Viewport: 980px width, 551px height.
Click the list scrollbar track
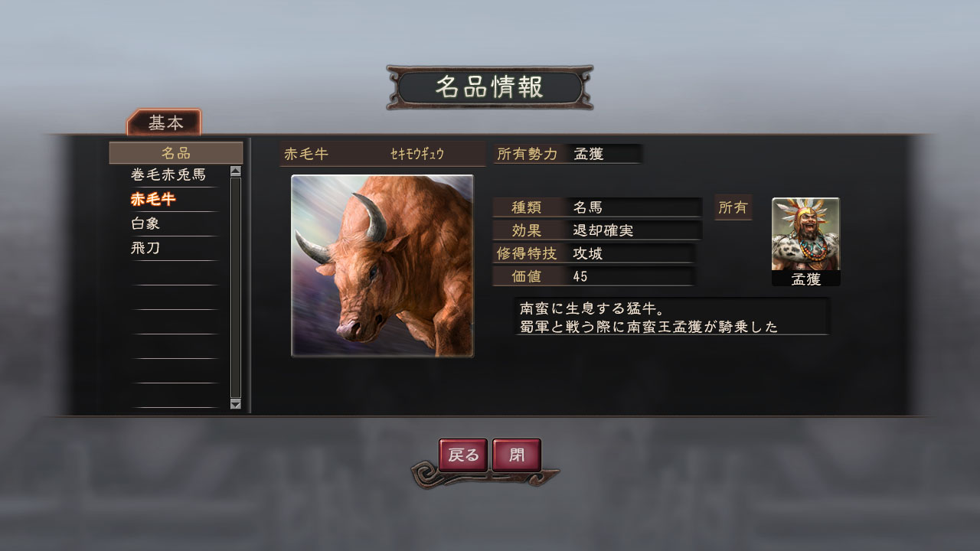pos(235,288)
